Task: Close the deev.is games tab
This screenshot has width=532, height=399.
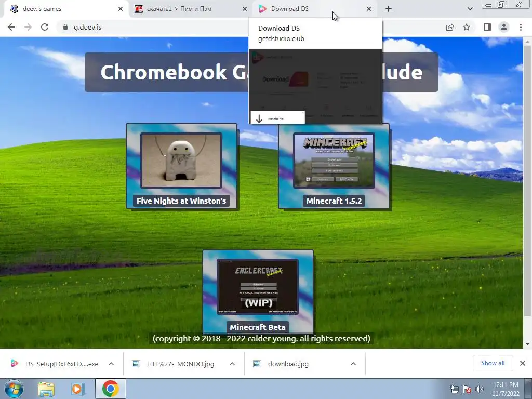Action: point(121,9)
